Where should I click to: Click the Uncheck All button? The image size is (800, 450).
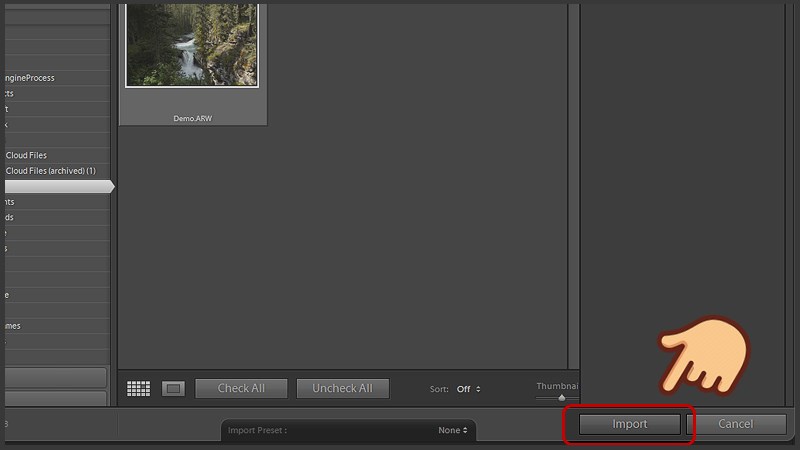point(342,388)
